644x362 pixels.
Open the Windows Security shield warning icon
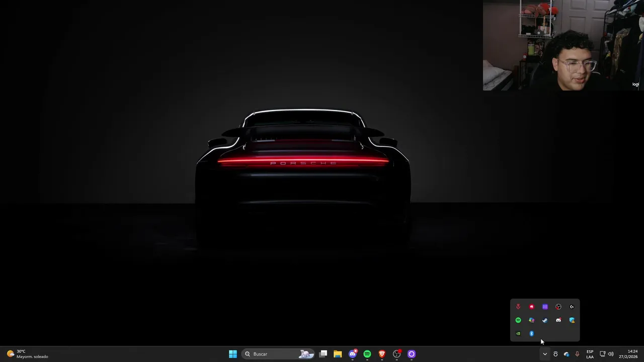572,320
